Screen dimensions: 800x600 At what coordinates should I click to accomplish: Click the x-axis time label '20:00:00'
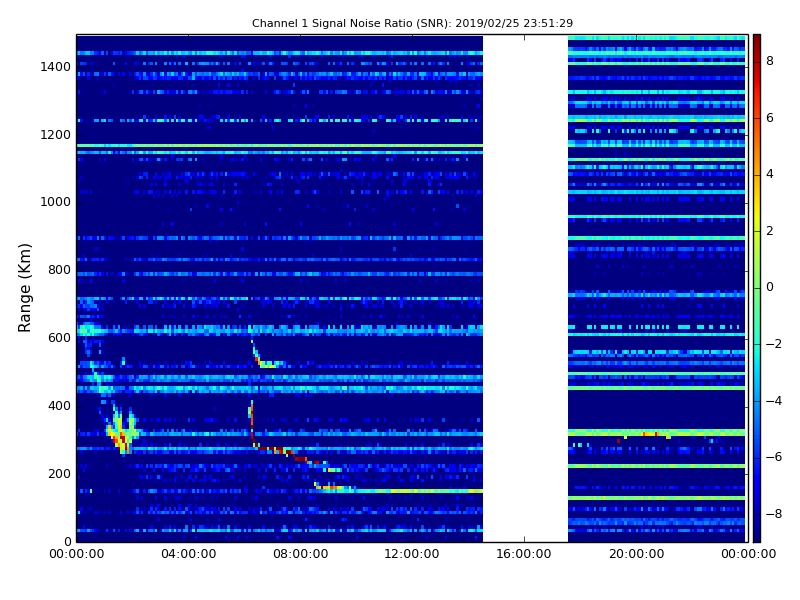click(636, 554)
